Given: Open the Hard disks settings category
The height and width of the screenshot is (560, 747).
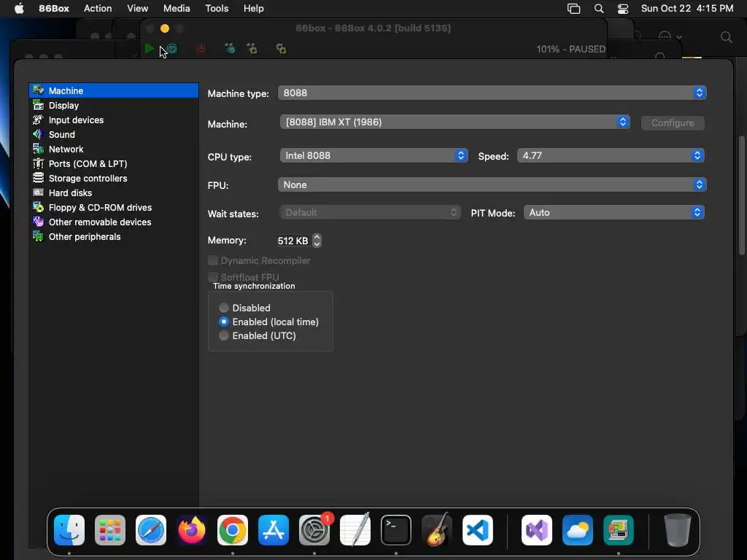Looking at the screenshot, I should pyautogui.click(x=113, y=192).
